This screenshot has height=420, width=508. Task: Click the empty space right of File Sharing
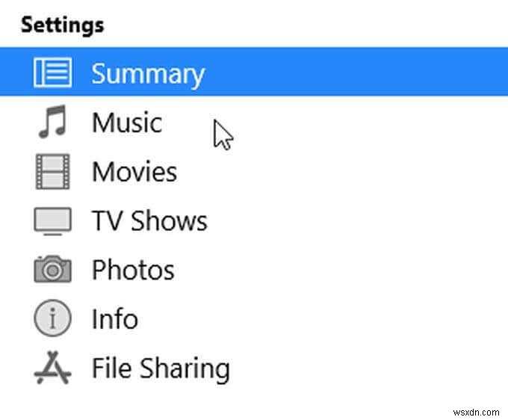[x=366, y=368]
